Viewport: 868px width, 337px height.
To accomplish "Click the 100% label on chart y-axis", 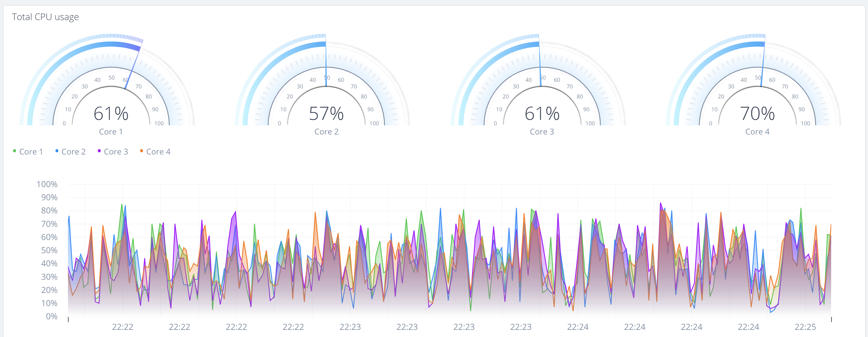I will point(47,184).
